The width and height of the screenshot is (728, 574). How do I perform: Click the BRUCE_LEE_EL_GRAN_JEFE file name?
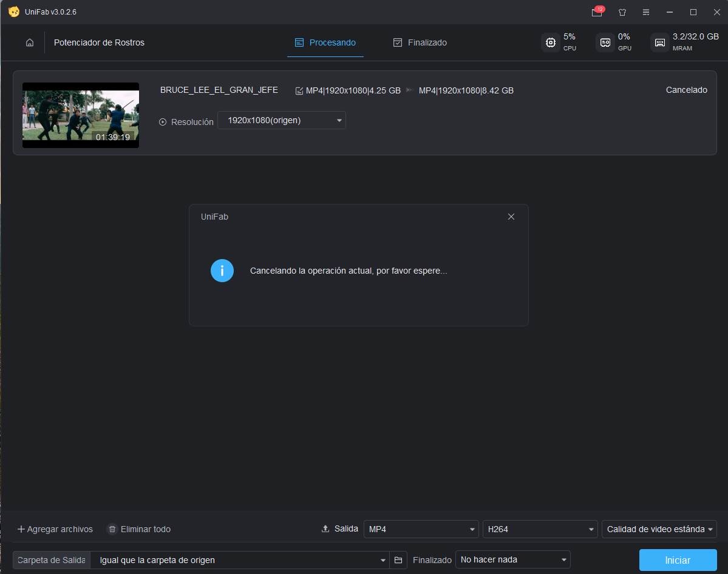(x=219, y=90)
